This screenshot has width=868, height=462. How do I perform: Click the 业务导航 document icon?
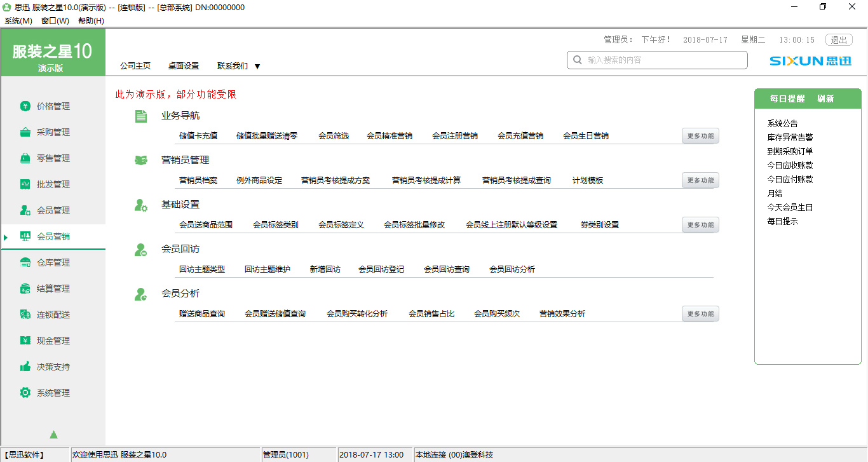pos(140,116)
